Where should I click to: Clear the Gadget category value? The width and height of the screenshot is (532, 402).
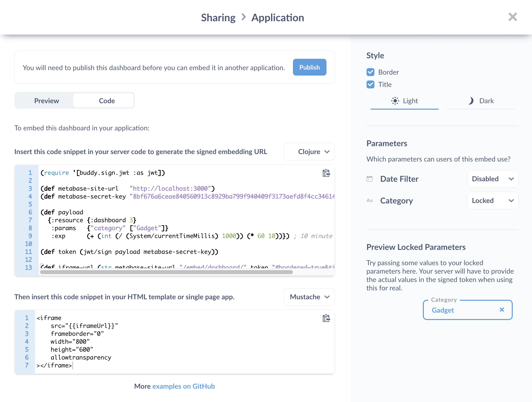click(502, 310)
